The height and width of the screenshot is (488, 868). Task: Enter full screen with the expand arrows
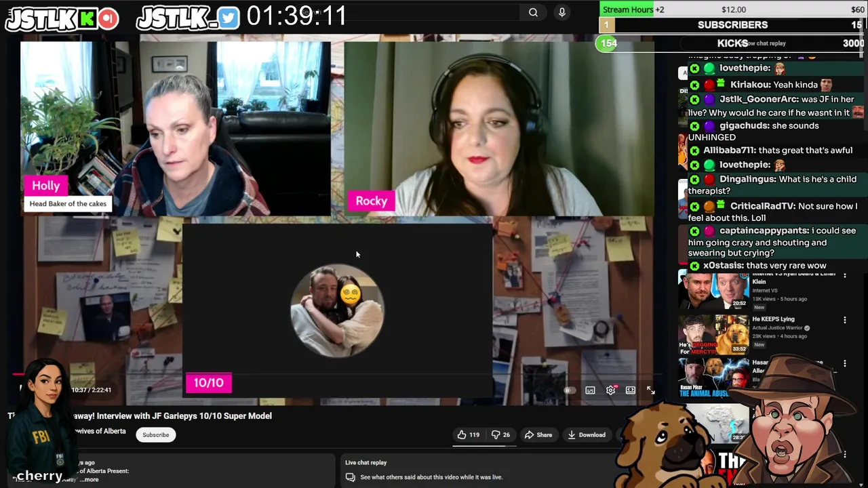(x=650, y=390)
